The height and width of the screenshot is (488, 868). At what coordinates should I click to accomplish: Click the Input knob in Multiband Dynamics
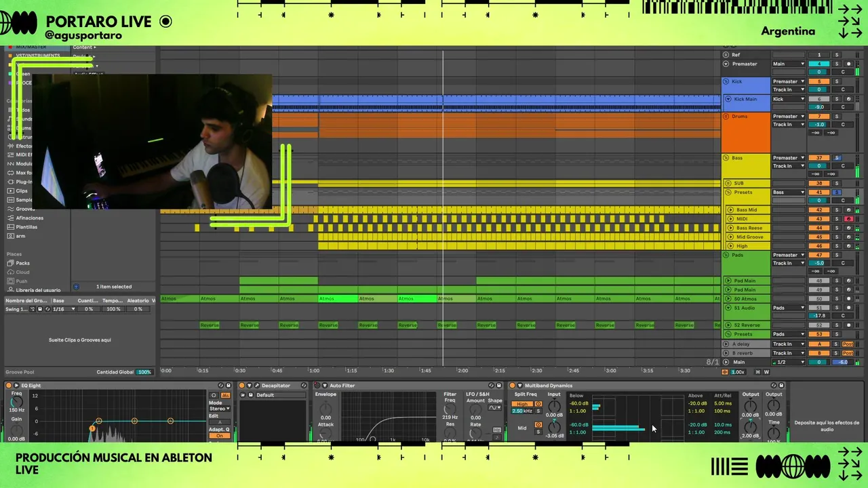pyautogui.click(x=554, y=406)
